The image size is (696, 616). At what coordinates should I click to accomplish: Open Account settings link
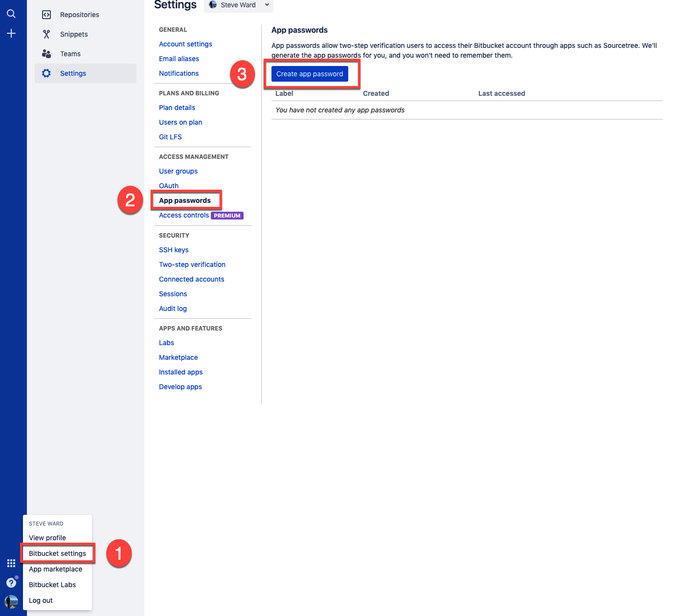click(x=185, y=44)
